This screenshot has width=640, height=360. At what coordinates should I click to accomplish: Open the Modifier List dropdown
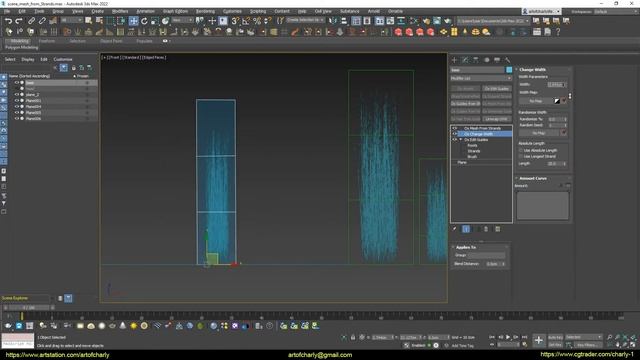(481, 78)
